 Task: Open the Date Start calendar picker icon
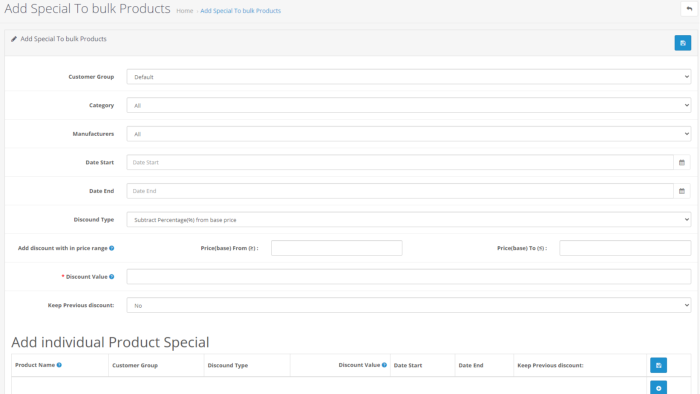coord(682,162)
